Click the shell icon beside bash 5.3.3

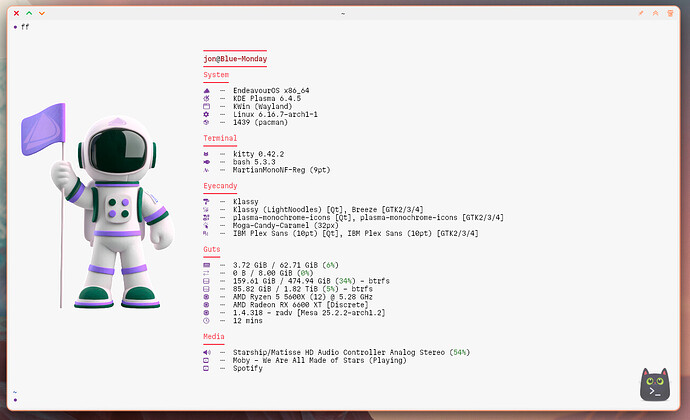point(206,162)
